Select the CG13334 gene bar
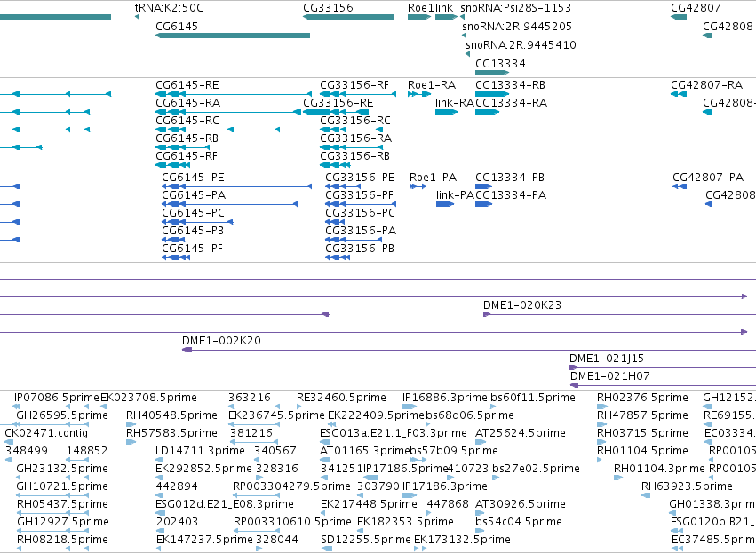 (x=492, y=73)
